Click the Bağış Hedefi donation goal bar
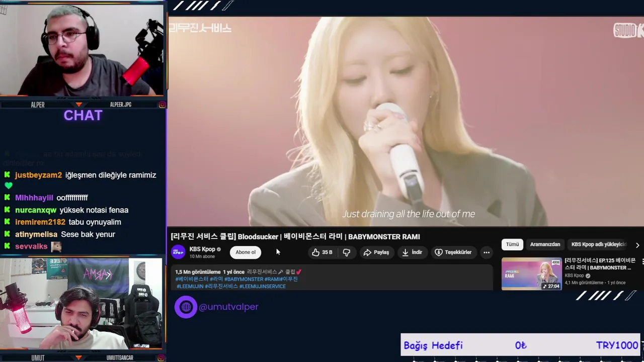The width and height of the screenshot is (644, 362). click(520, 345)
